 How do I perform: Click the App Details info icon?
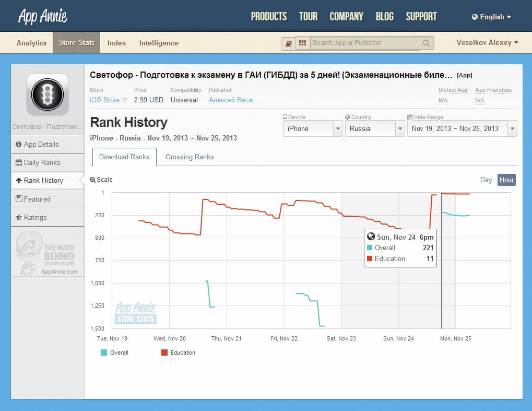(19, 144)
